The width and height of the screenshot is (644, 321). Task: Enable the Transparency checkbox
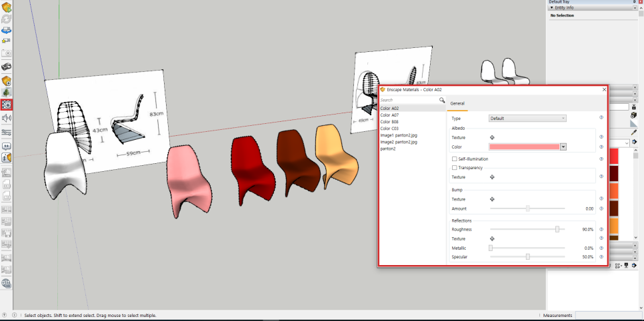[x=454, y=168]
